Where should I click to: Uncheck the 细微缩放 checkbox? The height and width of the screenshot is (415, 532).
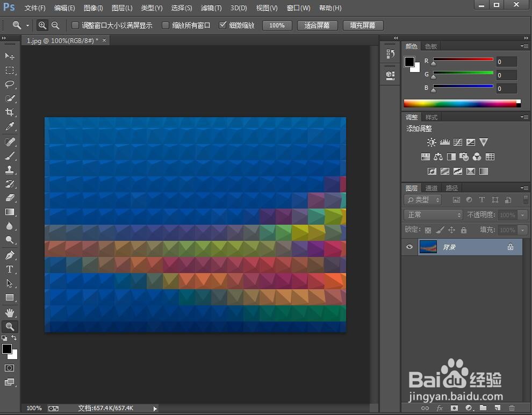222,25
